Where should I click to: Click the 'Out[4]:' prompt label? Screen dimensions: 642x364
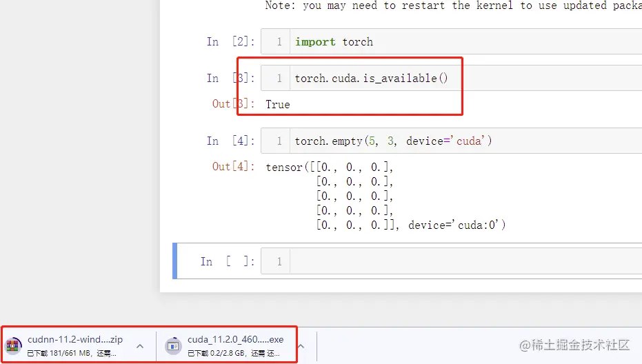point(233,166)
